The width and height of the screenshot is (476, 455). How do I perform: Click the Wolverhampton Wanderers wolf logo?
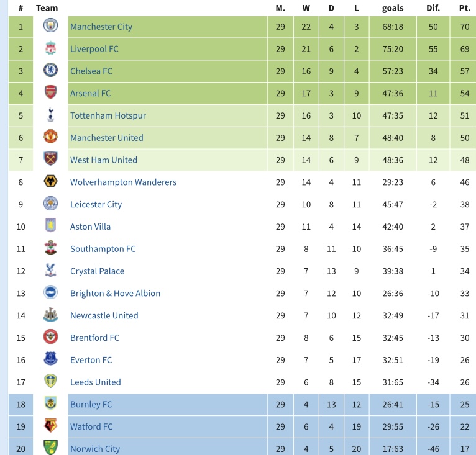[x=50, y=181]
